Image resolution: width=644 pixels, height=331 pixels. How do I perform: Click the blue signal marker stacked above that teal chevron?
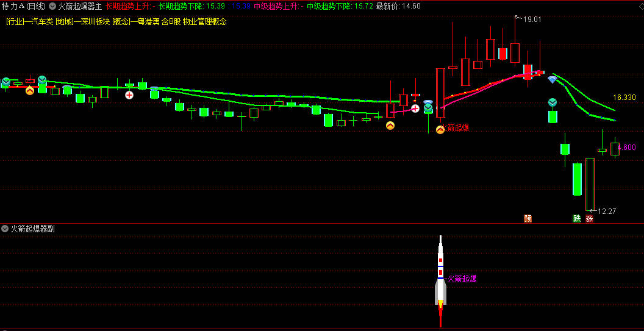pos(428,101)
